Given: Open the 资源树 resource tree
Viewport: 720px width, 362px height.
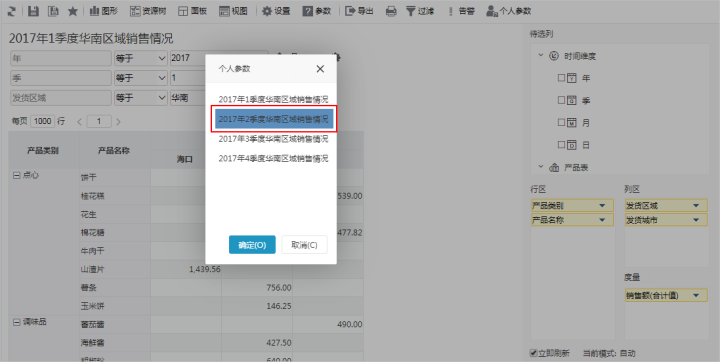Looking at the screenshot, I should [148, 11].
